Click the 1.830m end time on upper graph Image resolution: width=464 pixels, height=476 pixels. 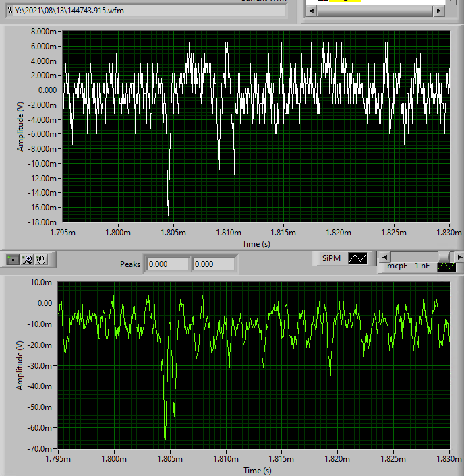click(449, 233)
